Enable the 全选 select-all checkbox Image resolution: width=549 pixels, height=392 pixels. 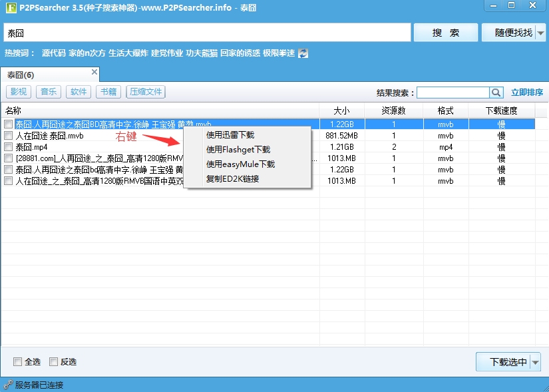pyautogui.click(x=18, y=362)
